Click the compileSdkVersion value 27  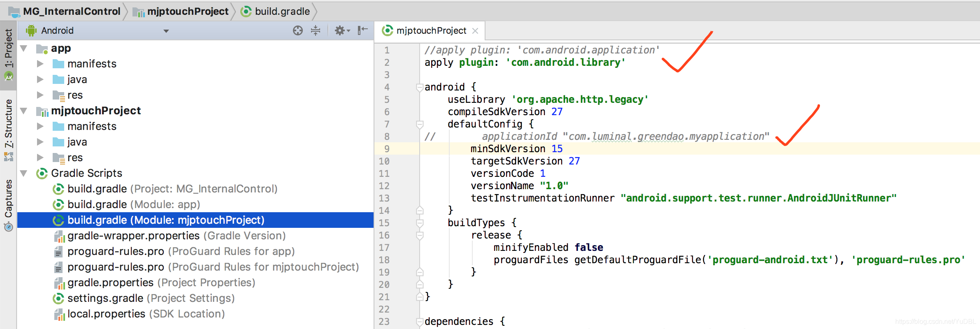[x=557, y=112]
